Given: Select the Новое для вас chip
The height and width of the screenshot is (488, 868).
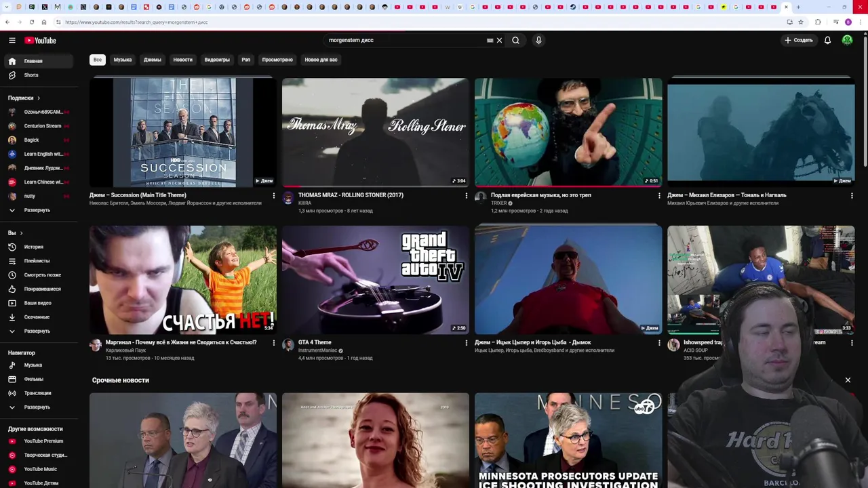Looking at the screenshot, I should (321, 60).
